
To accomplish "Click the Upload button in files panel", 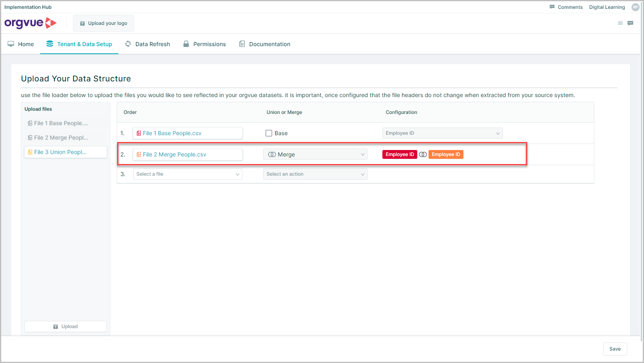I will click(x=66, y=326).
